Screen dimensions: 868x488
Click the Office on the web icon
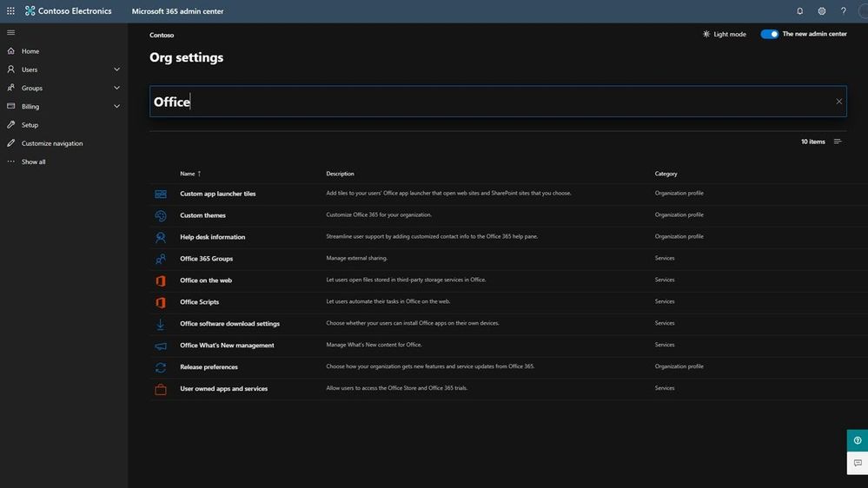(x=161, y=280)
